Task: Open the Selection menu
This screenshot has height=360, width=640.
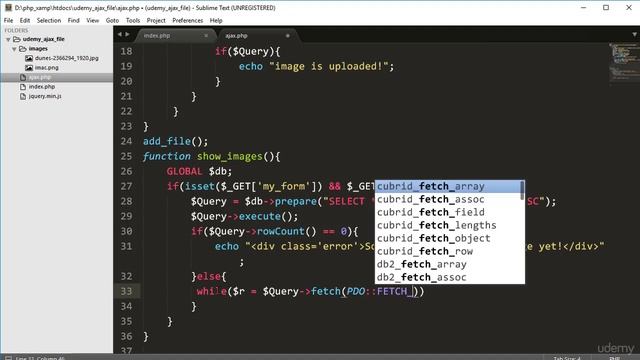Action: coord(49,20)
